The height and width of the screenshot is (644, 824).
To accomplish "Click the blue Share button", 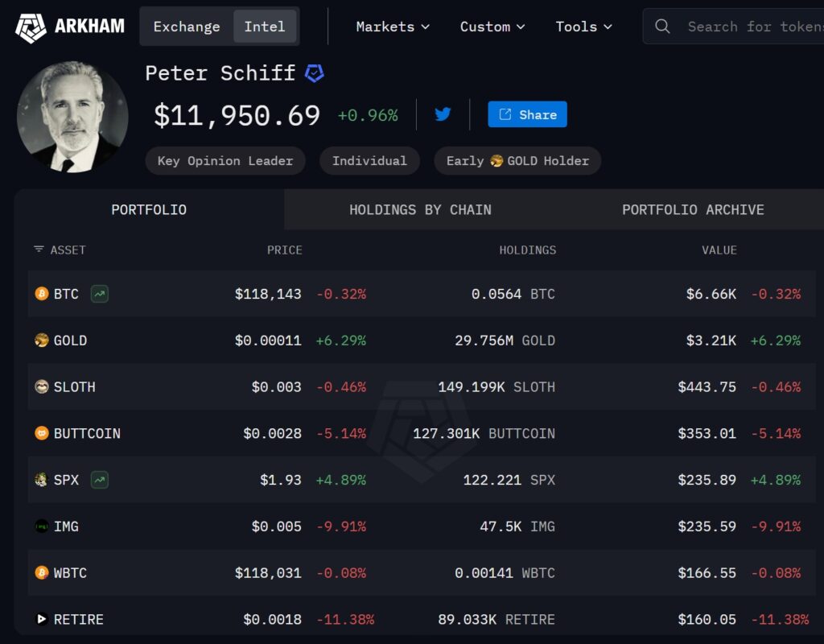I will pyautogui.click(x=527, y=114).
